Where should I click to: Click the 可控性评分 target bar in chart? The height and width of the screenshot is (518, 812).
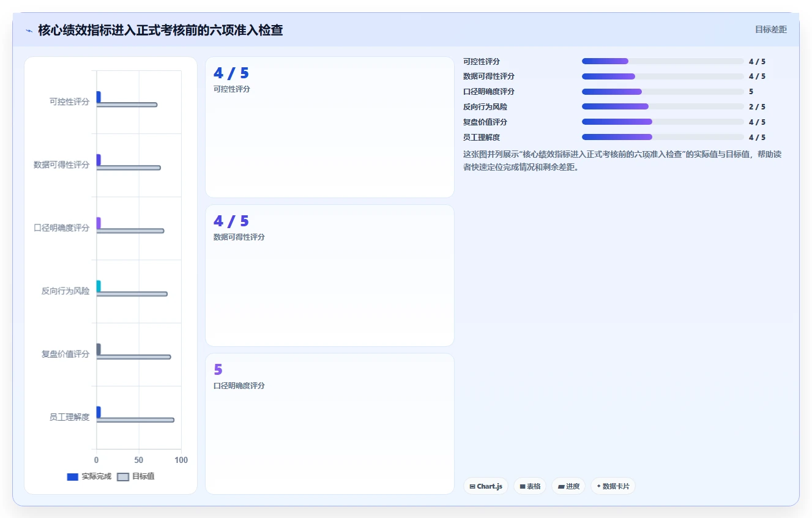point(127,105)
